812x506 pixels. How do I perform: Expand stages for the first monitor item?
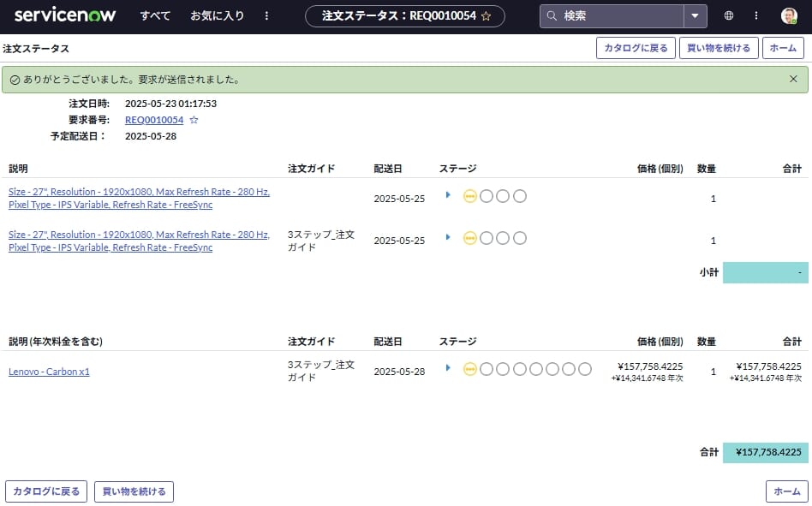click(448, 195)
